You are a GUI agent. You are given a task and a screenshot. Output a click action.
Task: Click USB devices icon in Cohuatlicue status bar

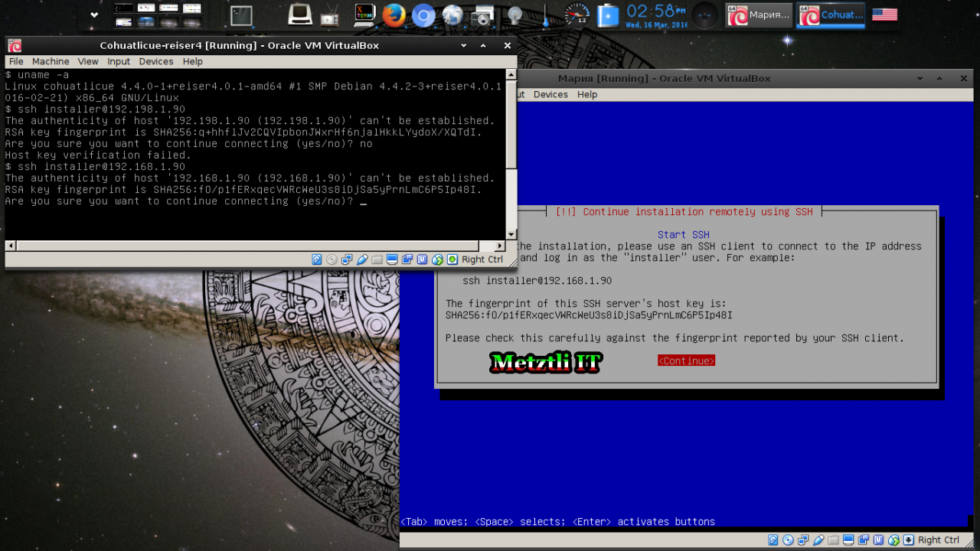pos(362,259)
